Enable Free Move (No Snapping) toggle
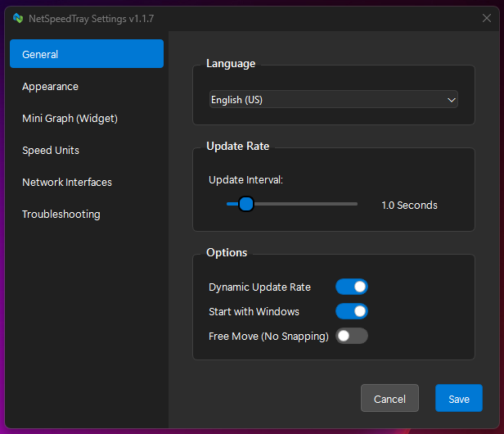 (352, 336)
